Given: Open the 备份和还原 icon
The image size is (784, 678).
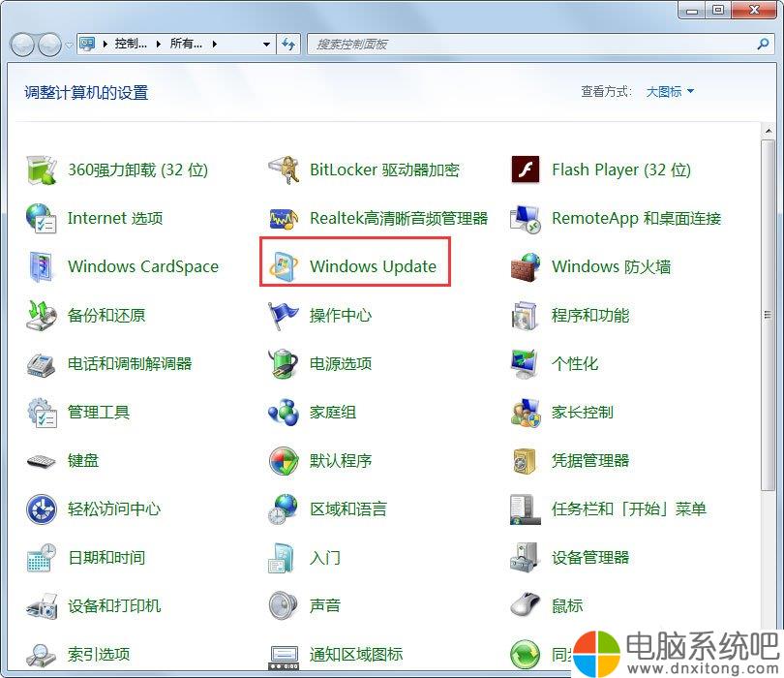Looking at the screenshot, I should [41, 315].
